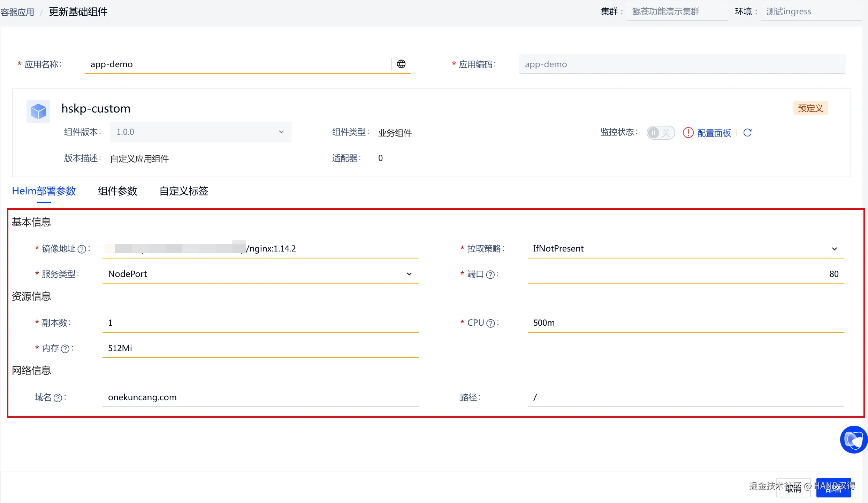This screenshot has width=868, height=503.
Task: Click the 域名 onekuncang.com input field
Action: 260,397
